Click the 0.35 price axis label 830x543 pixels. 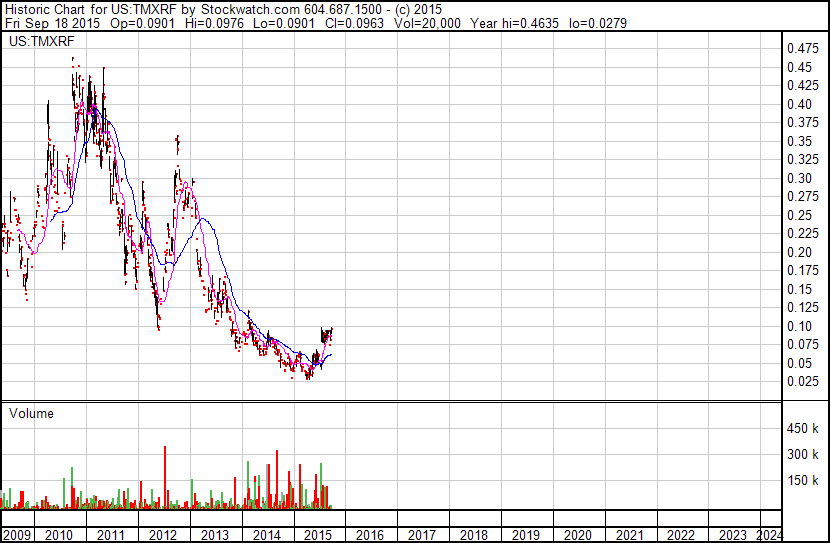click(x=799, y=141)
